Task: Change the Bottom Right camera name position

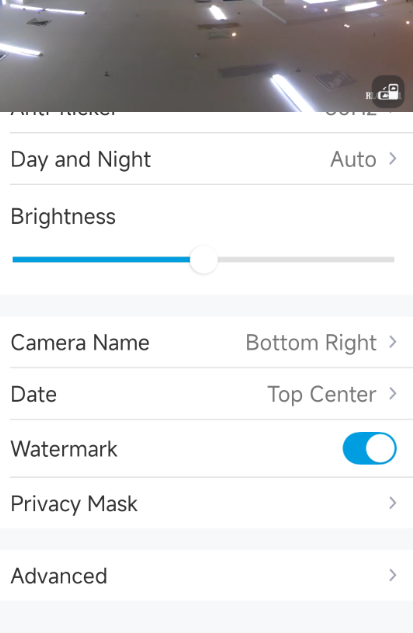Action: 311,343
